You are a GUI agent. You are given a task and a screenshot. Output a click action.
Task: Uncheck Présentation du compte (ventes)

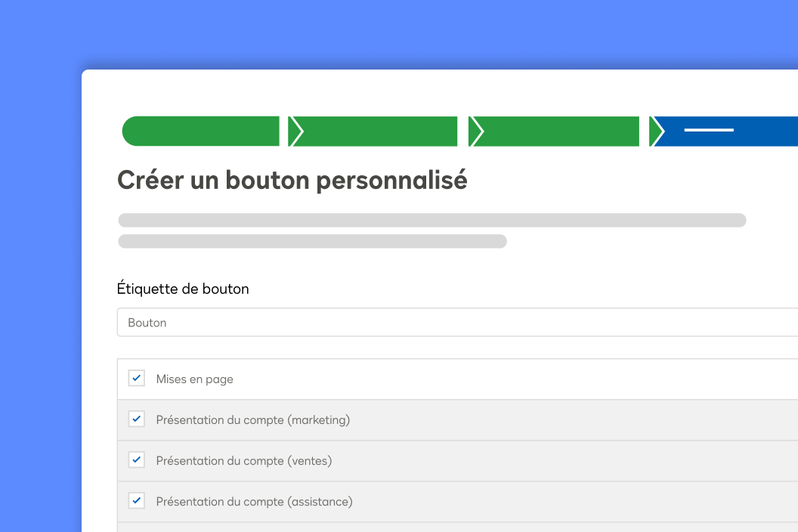pos(136,459)
